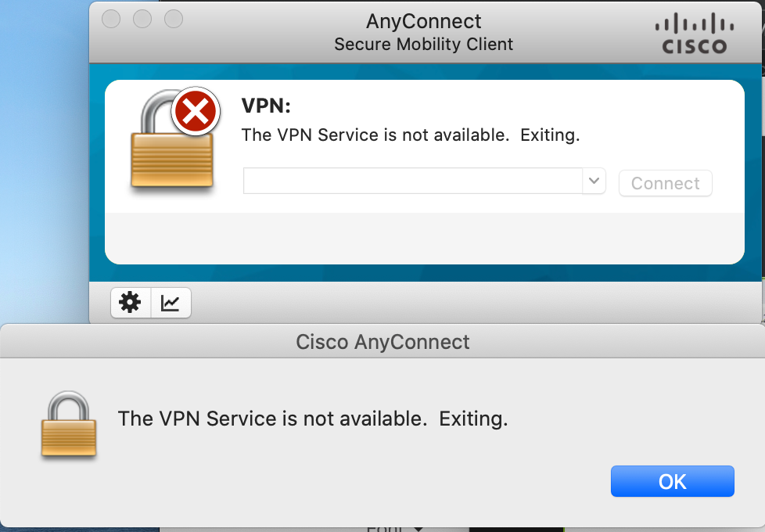This screenshot has height=532, width=765.
Task: Click the 'Cisco AnyConnect' dialog title bar
Action: pos(382,341)
